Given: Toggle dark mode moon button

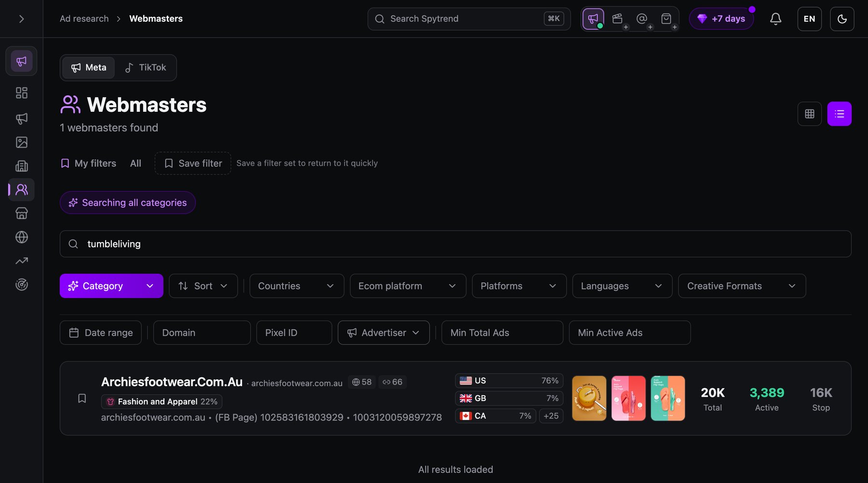Looking at the screenshot, I should pyautogui.click(x=842, y=19).
